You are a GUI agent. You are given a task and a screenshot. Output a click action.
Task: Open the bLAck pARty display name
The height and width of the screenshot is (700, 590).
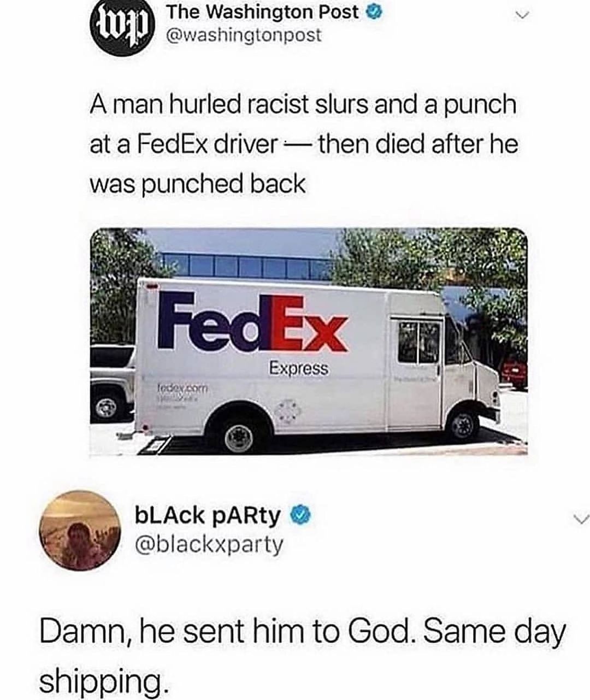click(208, 515)
